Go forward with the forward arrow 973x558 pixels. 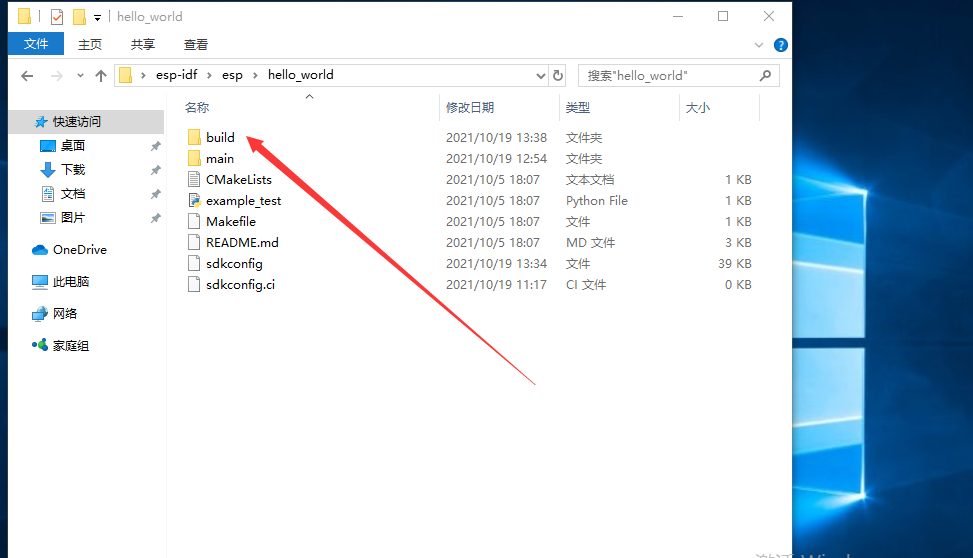coord(56,76)
